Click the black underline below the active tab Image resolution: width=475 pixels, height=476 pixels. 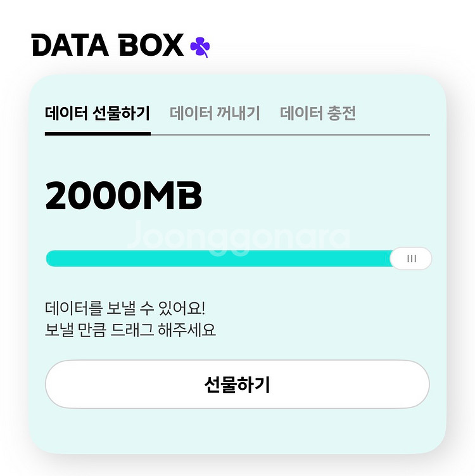(98, 134)
